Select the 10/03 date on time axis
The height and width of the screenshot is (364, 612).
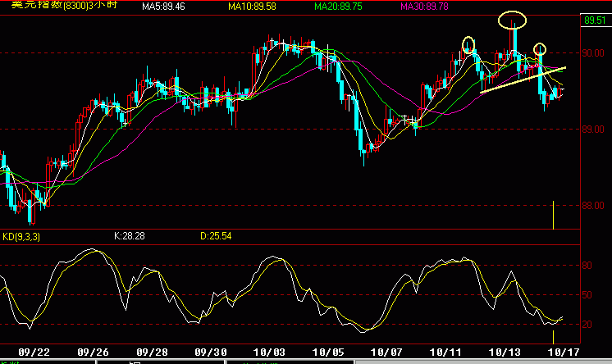(x=269, y=353)
